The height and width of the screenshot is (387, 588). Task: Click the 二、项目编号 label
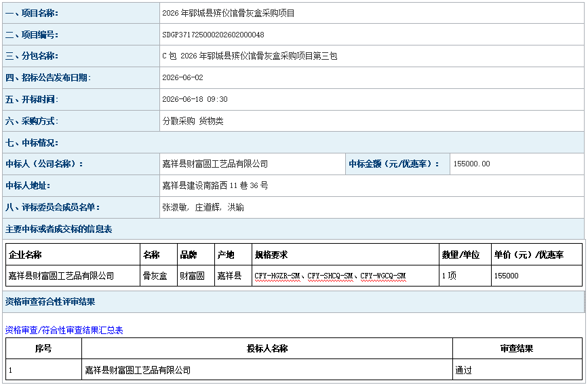click(32, 35)
